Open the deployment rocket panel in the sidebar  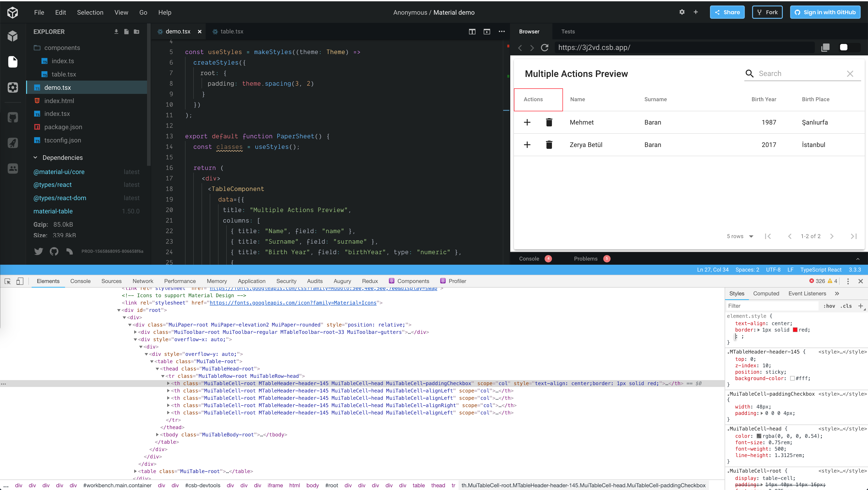pos(12,143)
